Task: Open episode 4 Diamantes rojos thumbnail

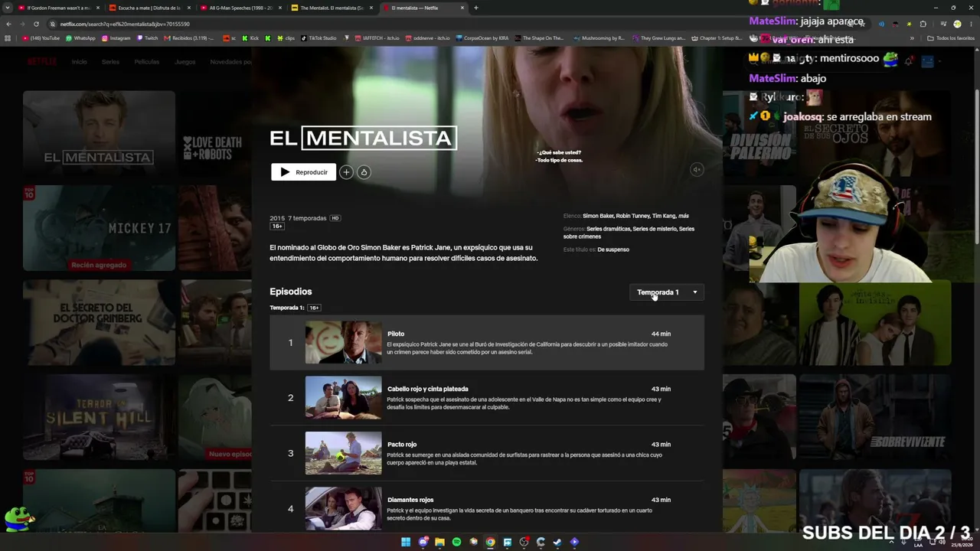Action: [343, 508]
